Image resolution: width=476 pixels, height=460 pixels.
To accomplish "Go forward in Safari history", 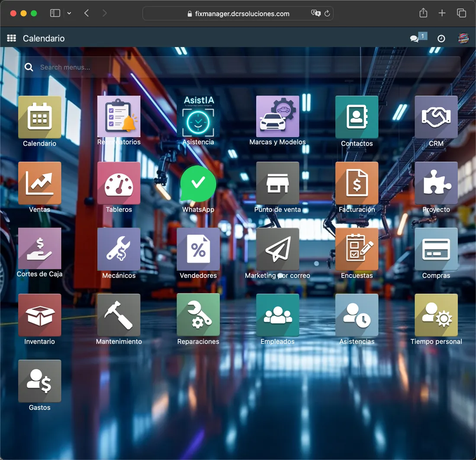I will point(104,13).
